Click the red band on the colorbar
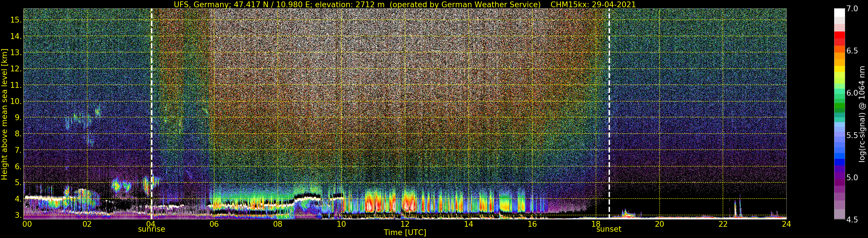Screen dimensions: 868x238 click(x=839, y=35)
